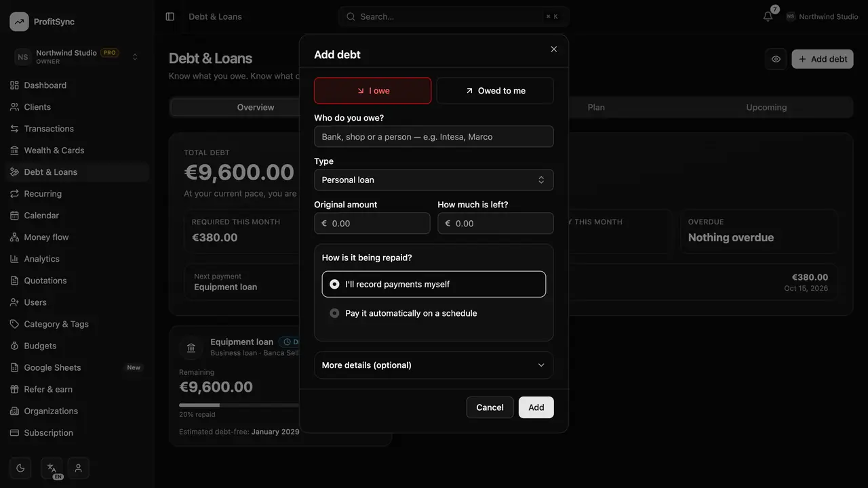Click the Money flow icon
The image size is (868, 488).
tap(14, 237)
